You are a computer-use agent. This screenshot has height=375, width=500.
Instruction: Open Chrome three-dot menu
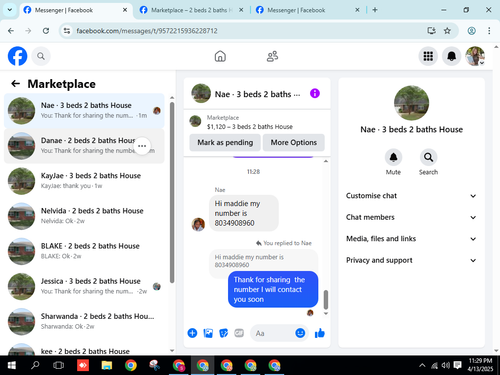[x=489, y=31]
